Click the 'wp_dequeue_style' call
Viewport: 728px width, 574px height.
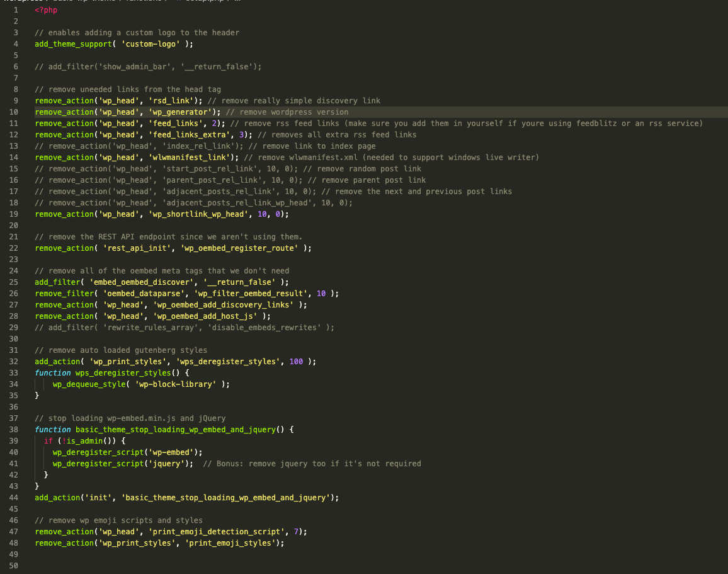[x=89, y=384]
